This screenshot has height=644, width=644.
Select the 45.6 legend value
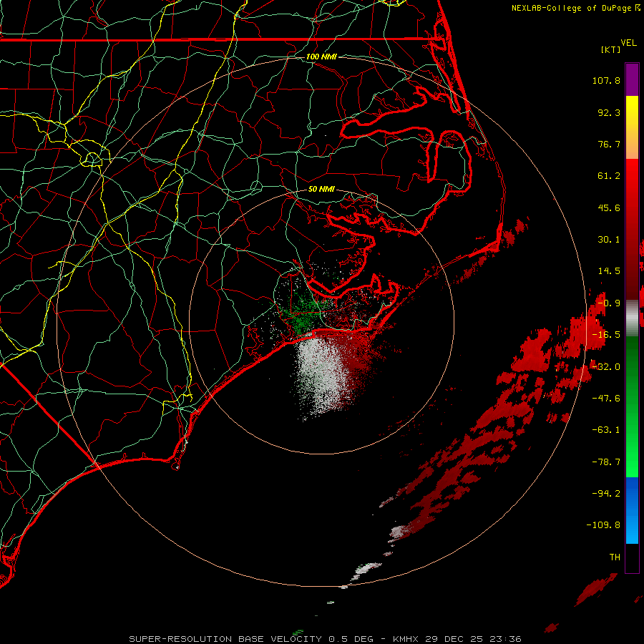(609, 208)
